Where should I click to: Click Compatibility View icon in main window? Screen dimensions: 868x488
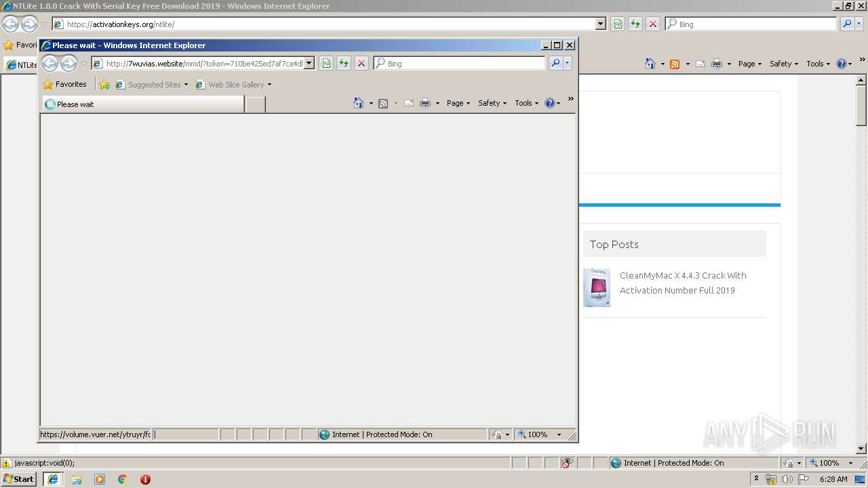pos(618,24)
